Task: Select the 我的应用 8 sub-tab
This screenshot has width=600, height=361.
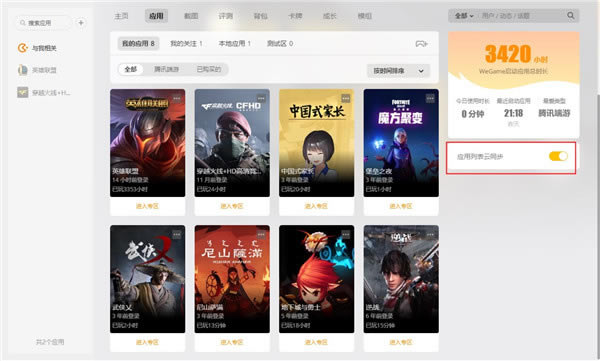Action: click(138, 44)
